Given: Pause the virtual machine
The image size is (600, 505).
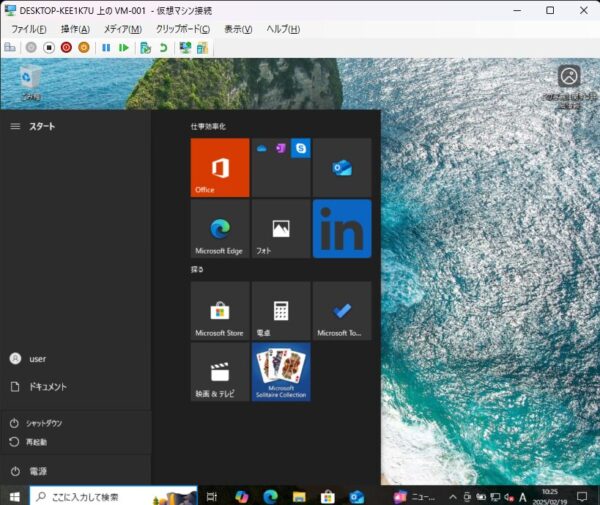Looking at the screenshot, I should point(106,47).
